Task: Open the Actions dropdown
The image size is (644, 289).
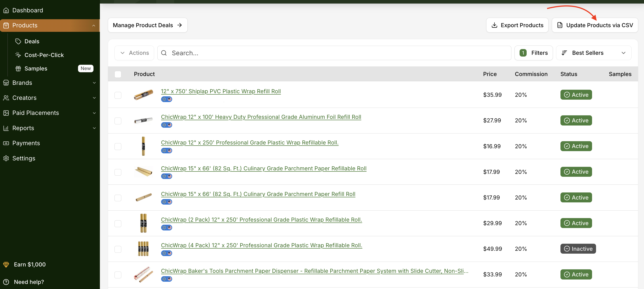Action: (134, 53)
